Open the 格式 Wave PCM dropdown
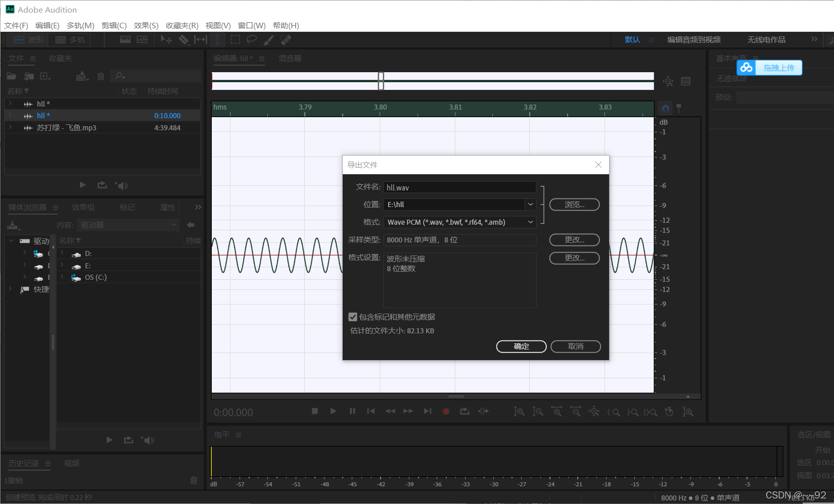834x504 pixels. (x=460, y=222)
